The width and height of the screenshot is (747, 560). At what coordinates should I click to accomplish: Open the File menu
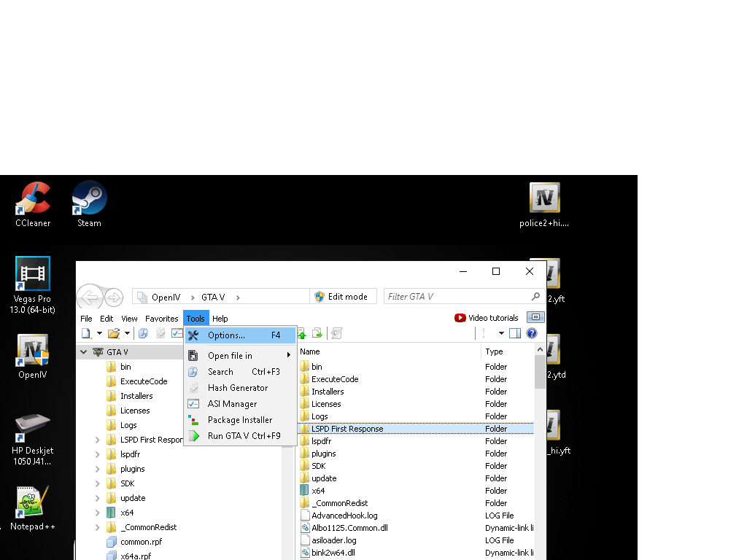point(86,319)
